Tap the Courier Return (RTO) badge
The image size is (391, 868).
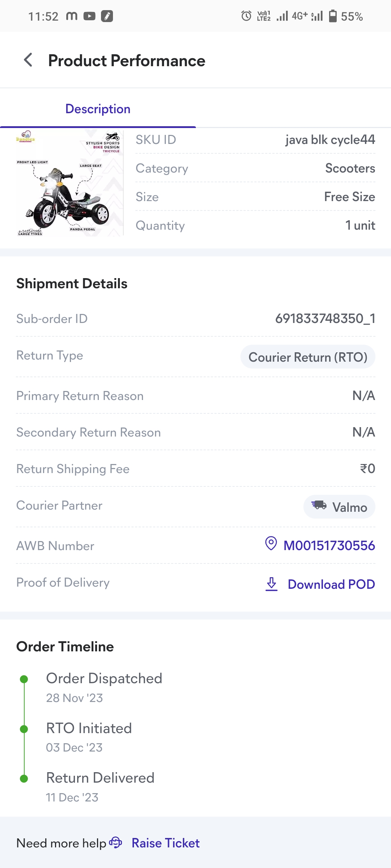tap(308, 357)
